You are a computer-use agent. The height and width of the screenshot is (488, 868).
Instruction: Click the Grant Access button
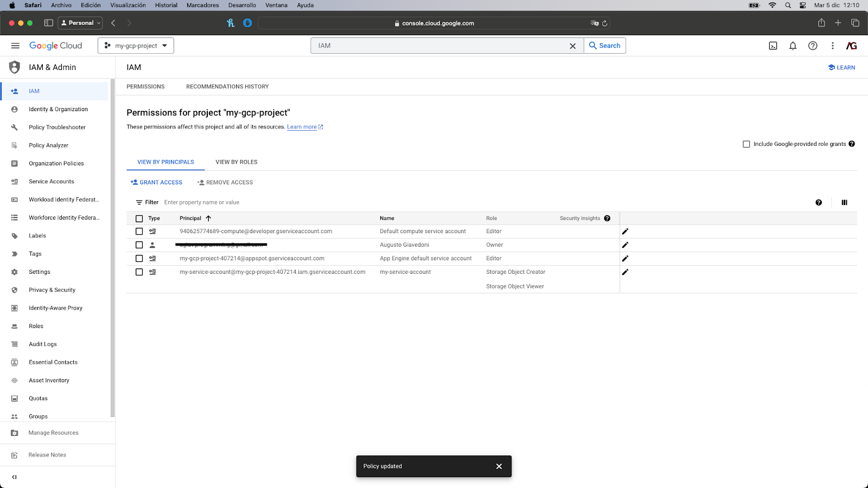point(156,183)
